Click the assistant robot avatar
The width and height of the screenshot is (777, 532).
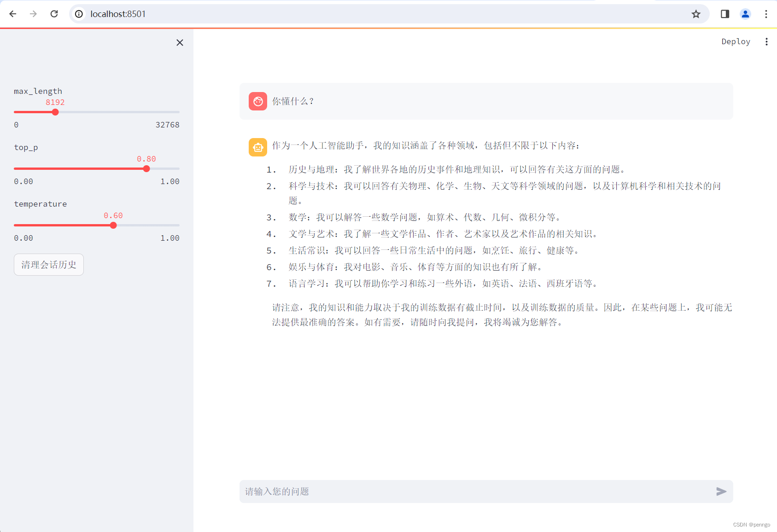[258, 147]
